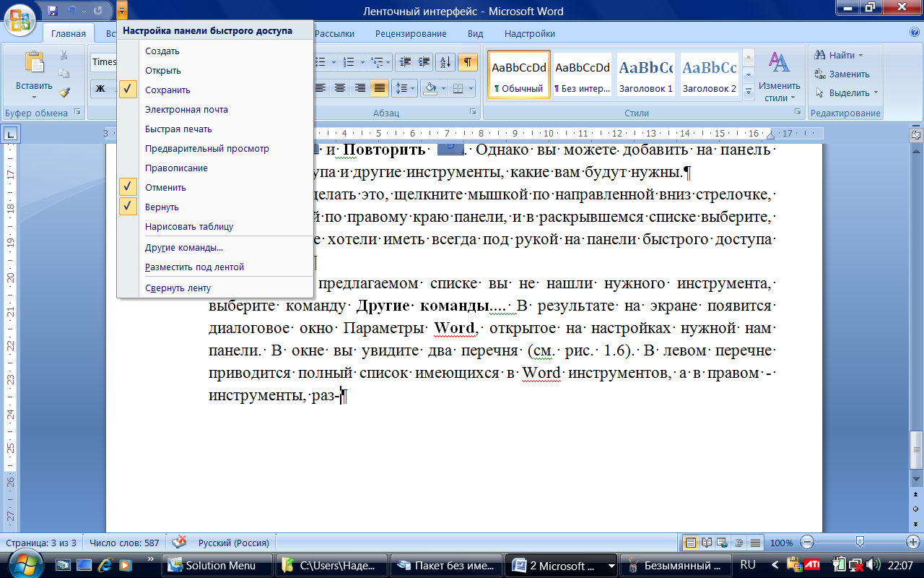The width and height of the screenshot is (924, 578).
Task: Open the Office button menu
Action: click(21, 20)
